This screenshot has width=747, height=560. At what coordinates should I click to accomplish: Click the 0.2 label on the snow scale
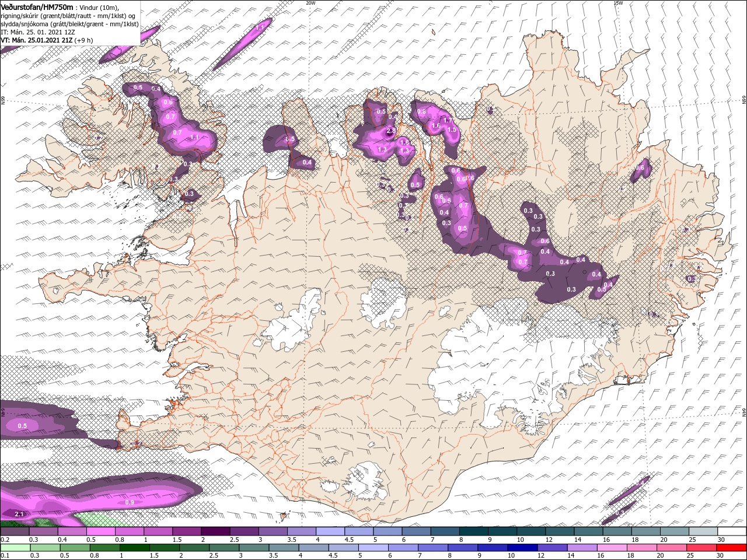[x=5, y=540]
